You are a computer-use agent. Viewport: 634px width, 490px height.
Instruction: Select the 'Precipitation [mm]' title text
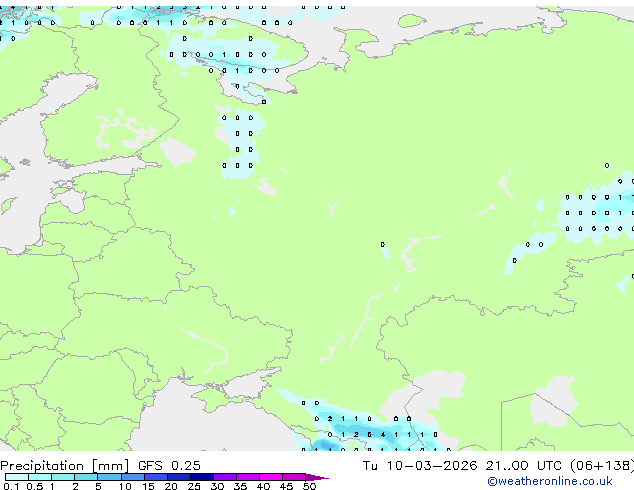pos(65,466)
